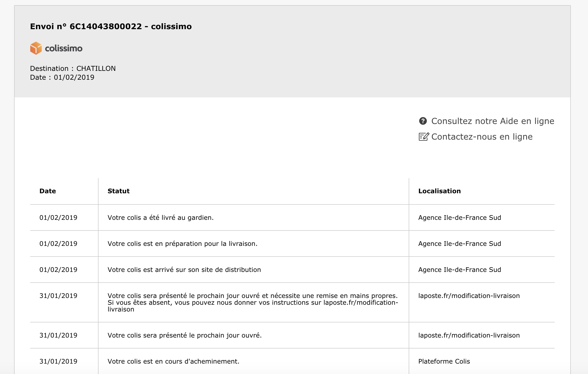The height and width of the screenshot is (374, 588).
Task: Click the question mark help icon
Action: [423, 121]
